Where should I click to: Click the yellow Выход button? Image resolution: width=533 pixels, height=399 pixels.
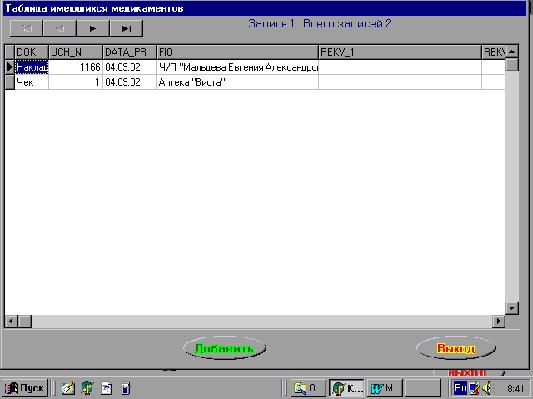[456, 348]
